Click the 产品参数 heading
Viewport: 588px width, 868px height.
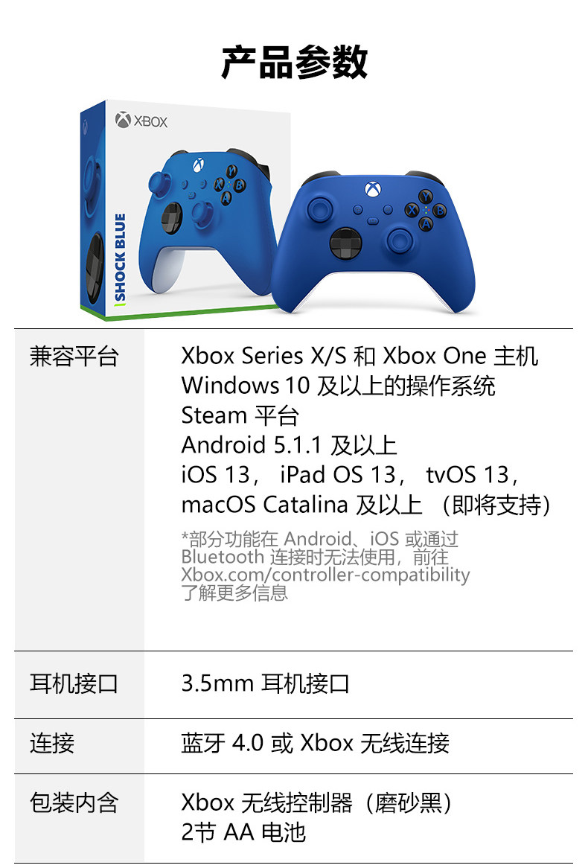pyautogui.click(x=294, y=62)
